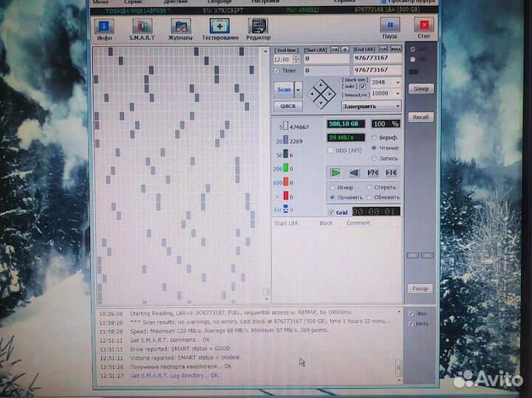532x398 pixels.
Task: Switch to the Тестирование section
Action: point(220,29)
